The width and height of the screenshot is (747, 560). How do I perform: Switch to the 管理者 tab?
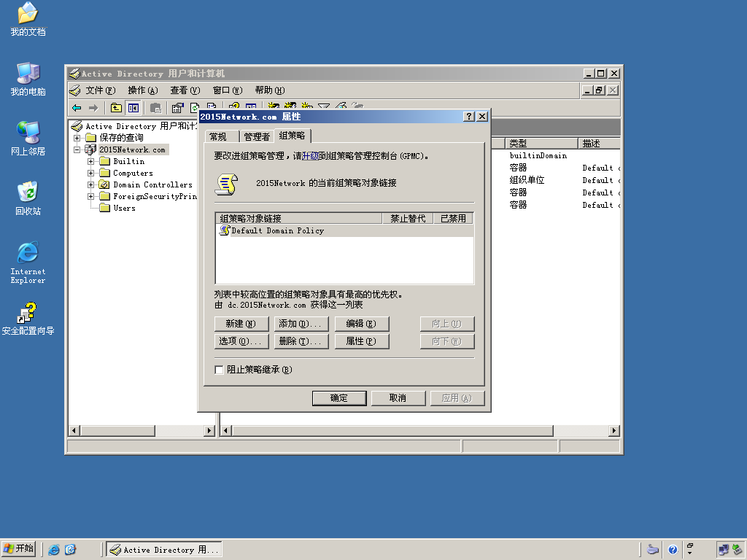click(x=257, y=136)
